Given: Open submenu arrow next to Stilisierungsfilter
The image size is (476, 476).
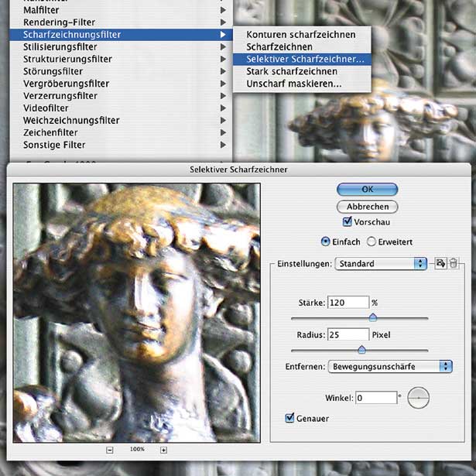Looking at the screenshot, I should point(223,46).
